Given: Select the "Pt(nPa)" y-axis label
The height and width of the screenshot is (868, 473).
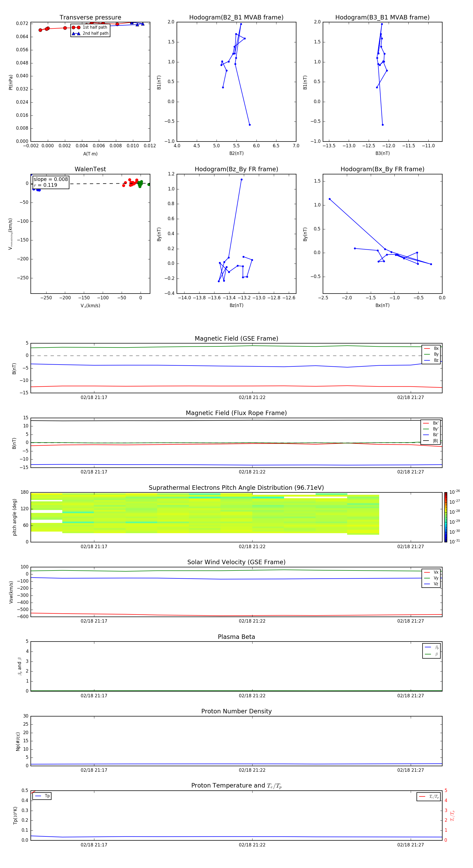Looking at the screenshot, I should [11, 82].
